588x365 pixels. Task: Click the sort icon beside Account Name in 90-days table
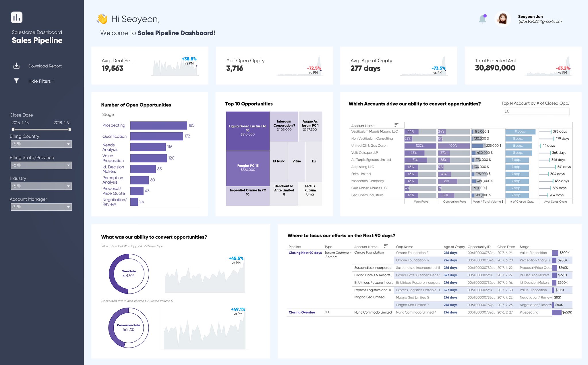[x=386, y=246]
